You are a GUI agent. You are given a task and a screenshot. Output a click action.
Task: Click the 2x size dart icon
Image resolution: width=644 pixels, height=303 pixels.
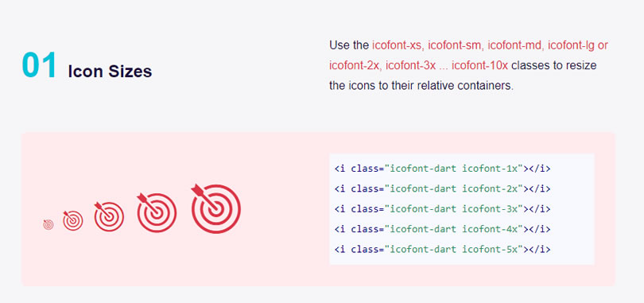pos(72,220)
